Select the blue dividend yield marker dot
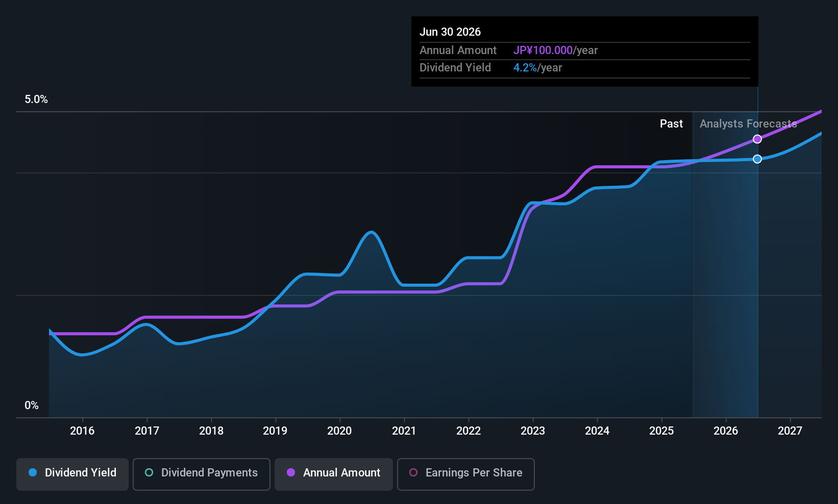The image size is (838, 504). tap(757, 159)
